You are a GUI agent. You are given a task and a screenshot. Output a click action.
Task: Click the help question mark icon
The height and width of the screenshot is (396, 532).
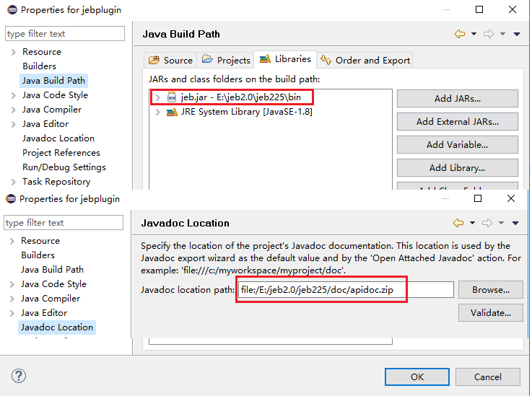click(19, 377)
